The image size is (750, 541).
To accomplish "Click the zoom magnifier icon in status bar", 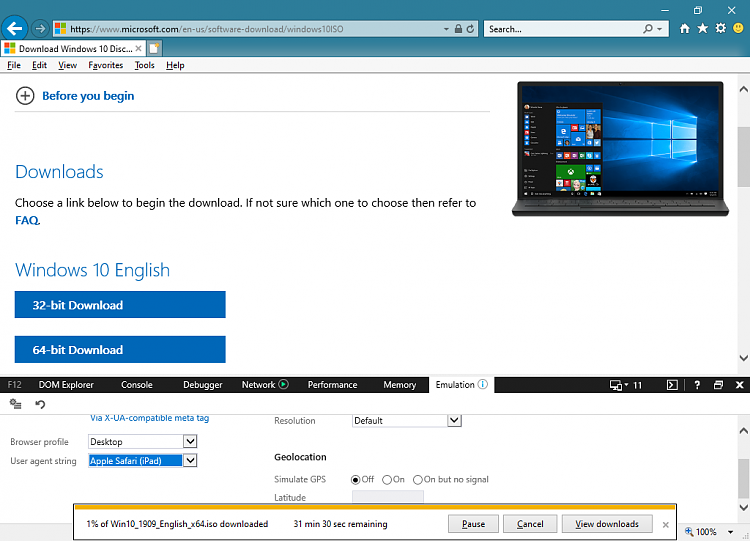I will click(x=689, y=531).
